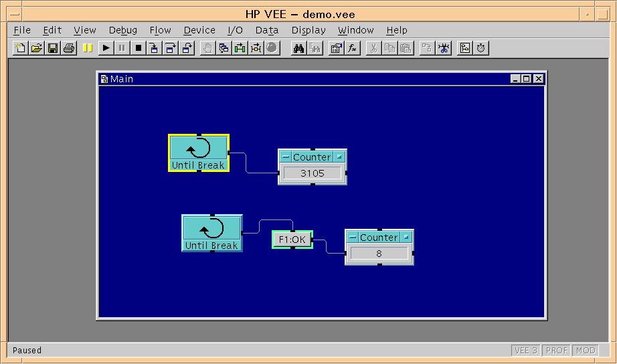Iconize the Counter showing 3105
617x364 pixels.
coord(339,157)
